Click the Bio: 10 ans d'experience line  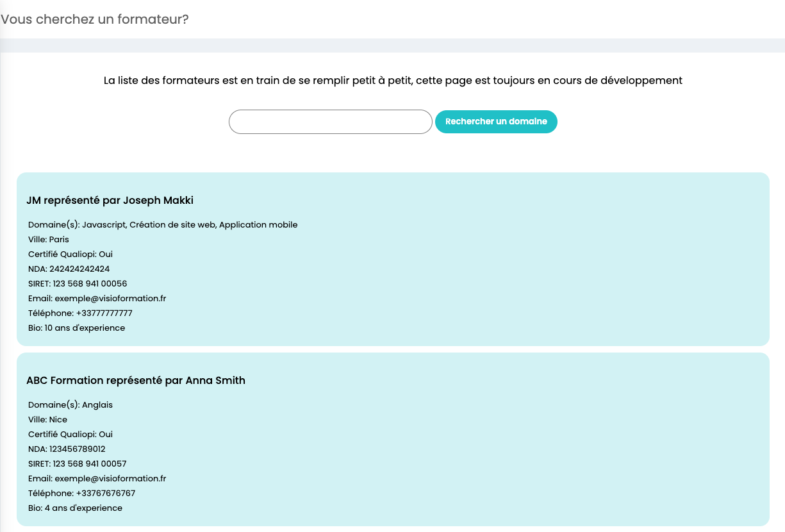(x=77, y=328)
